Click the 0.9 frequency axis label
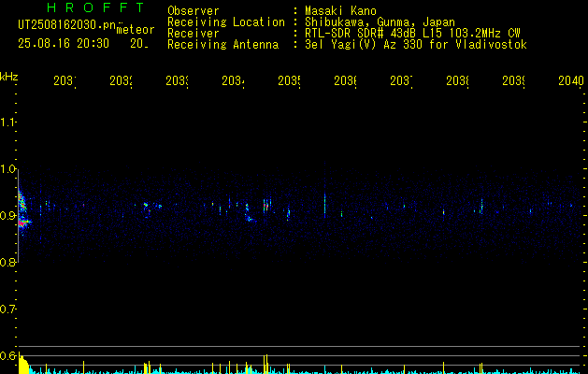Viewport: 588px width, 374px height. coord(8,216)
